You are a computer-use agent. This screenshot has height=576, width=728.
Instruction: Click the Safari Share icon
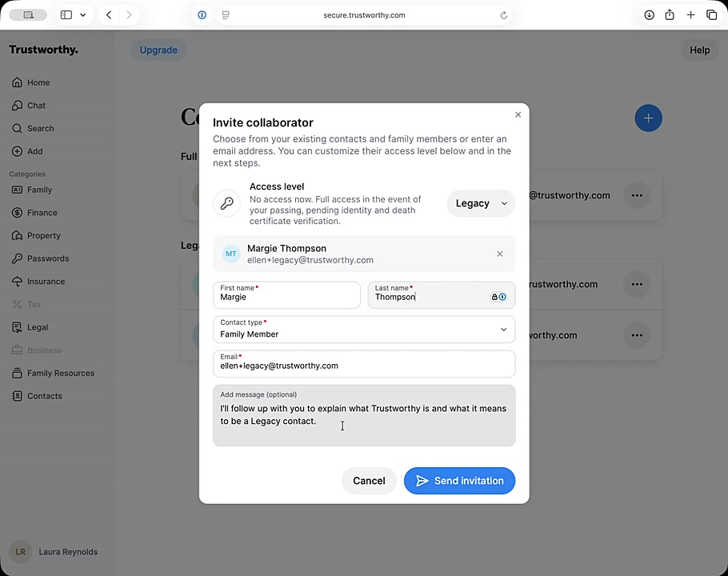click(x=670, y=15)
